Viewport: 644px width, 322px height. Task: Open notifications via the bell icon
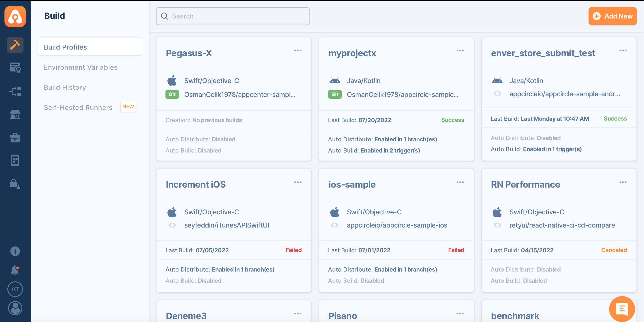click(15, 270)
